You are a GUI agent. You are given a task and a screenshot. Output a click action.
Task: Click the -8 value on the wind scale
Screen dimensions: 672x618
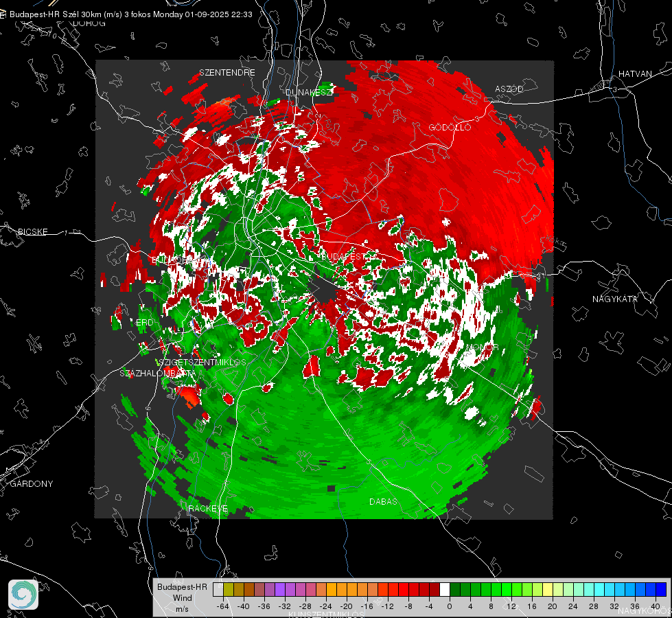pyautogui.click(x=408, y=606)
